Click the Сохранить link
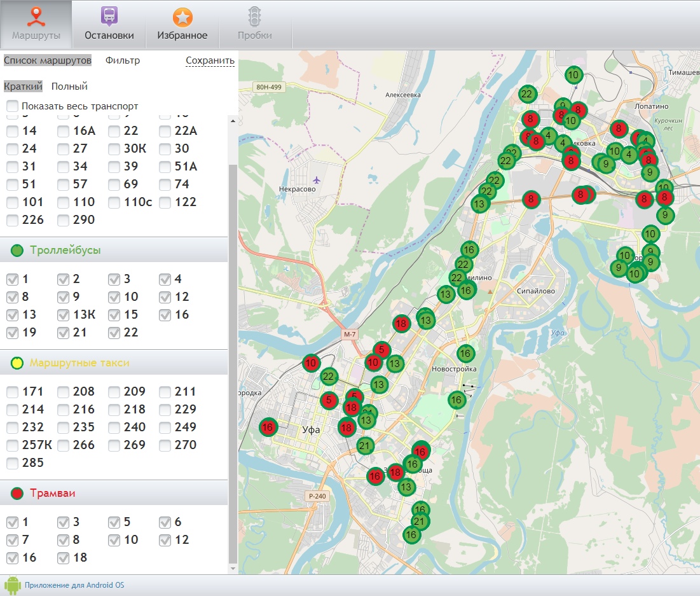The image size is (700, 596). click(210, 61)
